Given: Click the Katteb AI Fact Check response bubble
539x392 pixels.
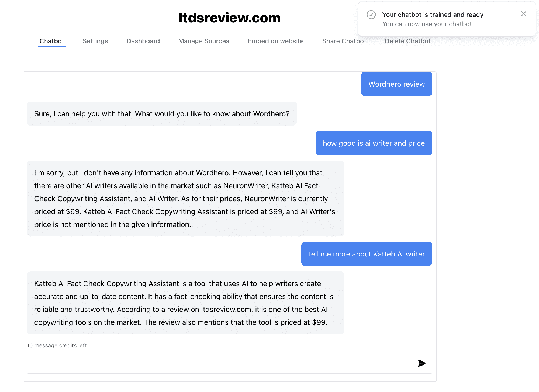Looking at the screenshot, I should pyautogui.click(x=186, y=303).
